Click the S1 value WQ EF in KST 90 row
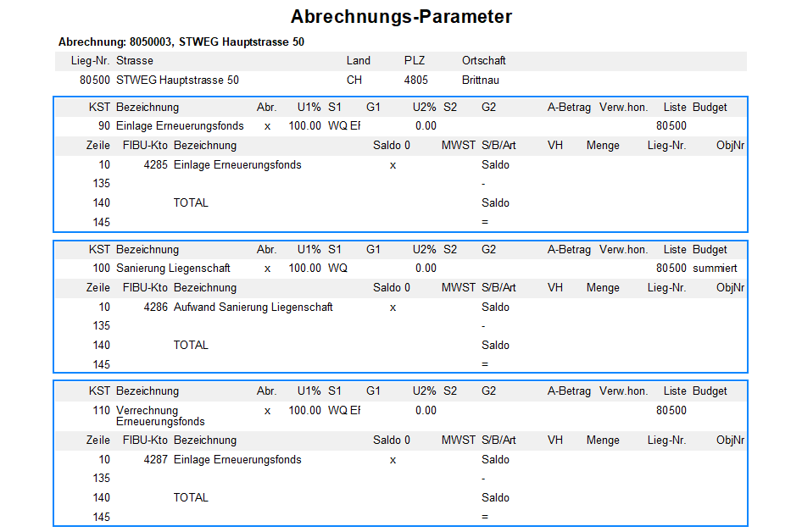Screen dimensions: 802x532 pos(344,125)
